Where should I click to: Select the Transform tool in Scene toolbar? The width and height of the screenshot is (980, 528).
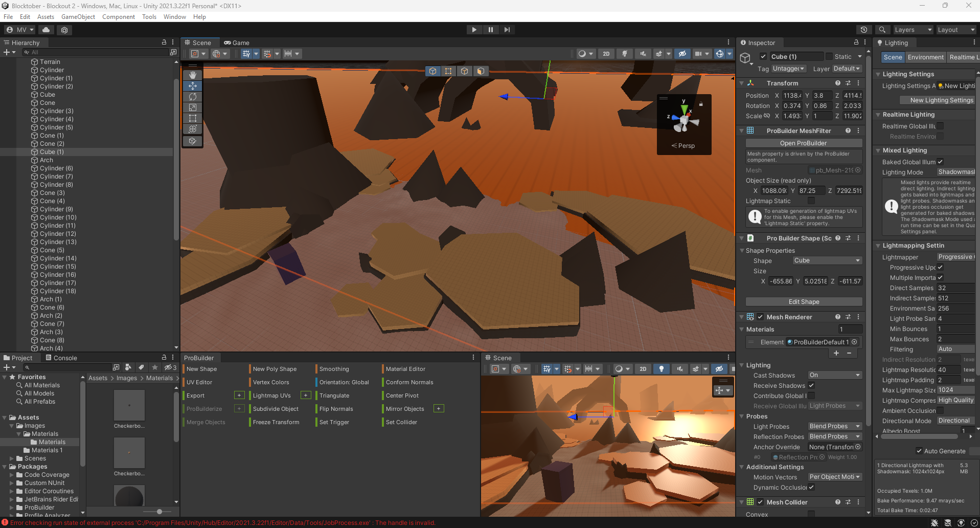tap(193, 129)
